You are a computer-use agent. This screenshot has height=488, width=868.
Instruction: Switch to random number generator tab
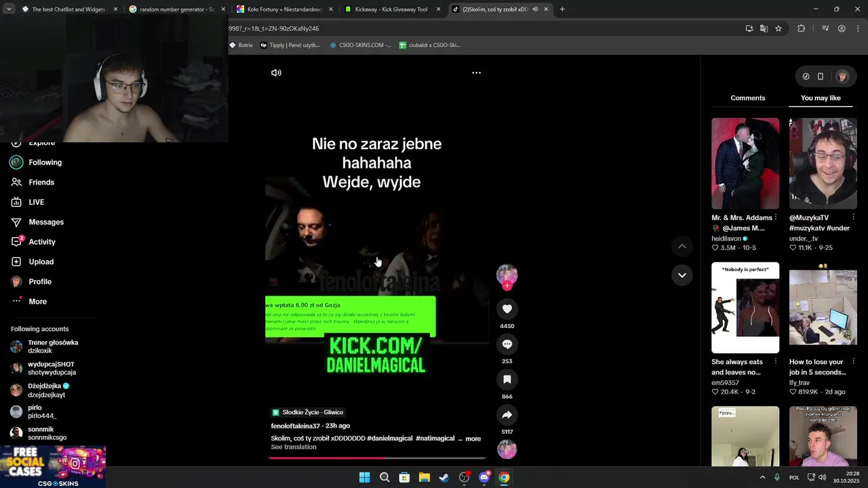point(178,9)
